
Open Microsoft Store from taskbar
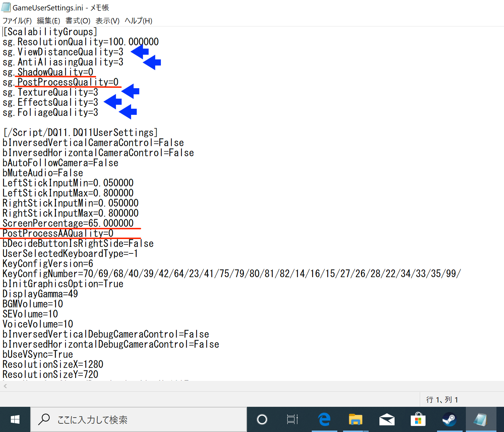[418, 419]
